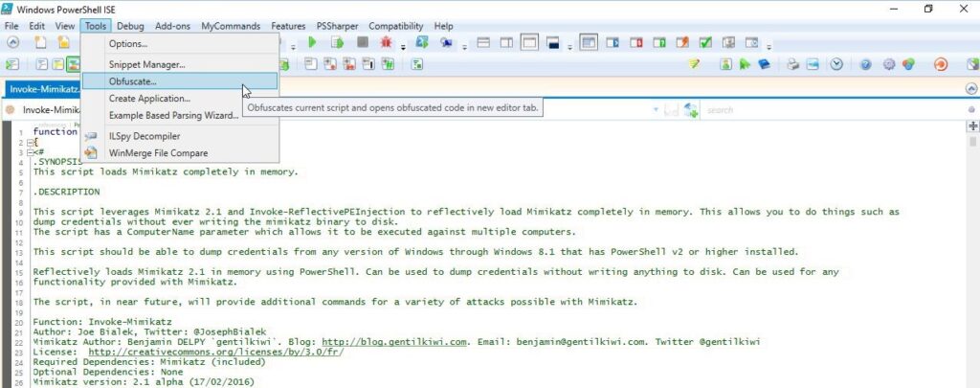Collapse script pane using round chevron button
The width and height of the screenshot is (980, 388).
[x=971, y=89]
